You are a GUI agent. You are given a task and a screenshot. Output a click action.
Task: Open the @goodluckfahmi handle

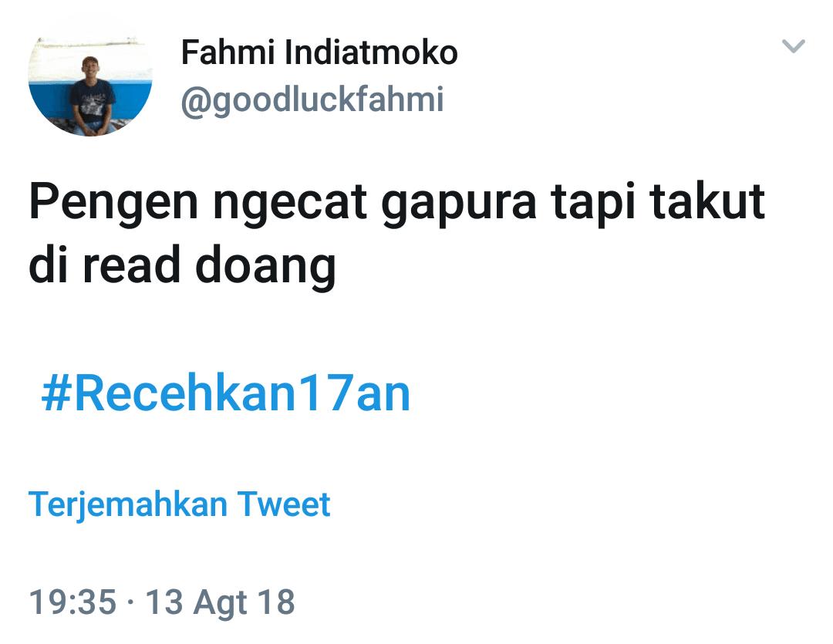pyautogui.click(x=312, y=100)
